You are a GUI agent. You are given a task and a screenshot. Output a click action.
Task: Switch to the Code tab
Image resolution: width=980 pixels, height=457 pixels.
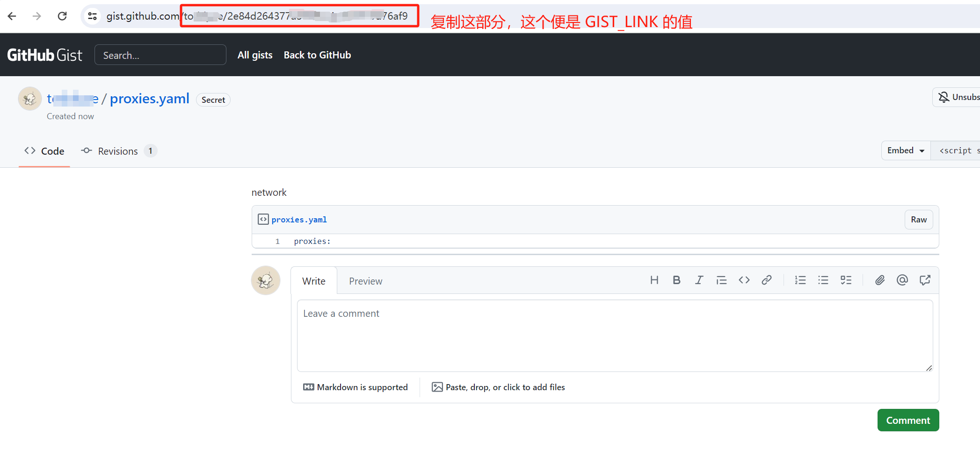(x=44, y=151)
